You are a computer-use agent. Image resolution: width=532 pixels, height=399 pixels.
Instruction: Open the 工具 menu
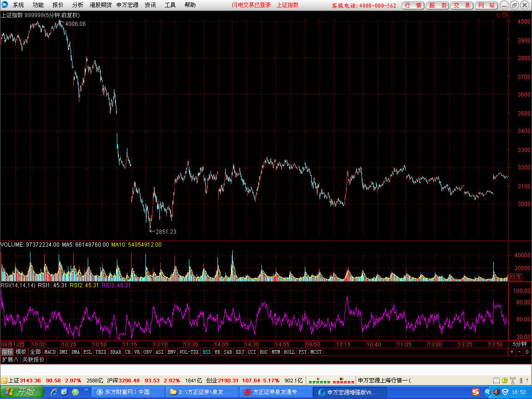170,5
